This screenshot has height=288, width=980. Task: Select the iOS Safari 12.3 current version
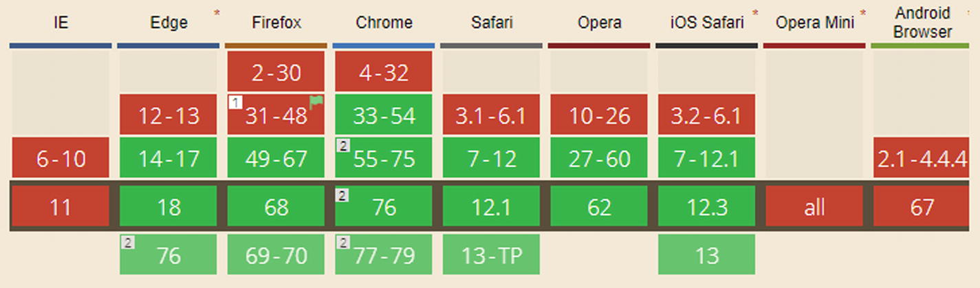tap(706, 206)
